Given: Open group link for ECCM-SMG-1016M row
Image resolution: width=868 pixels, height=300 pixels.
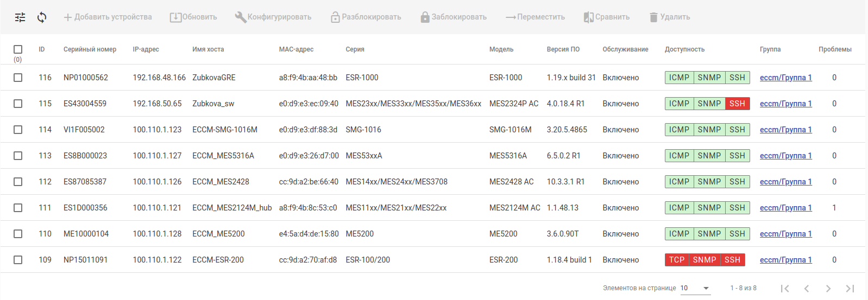Looking at the screenshot, I should click(x=785, y=130).
